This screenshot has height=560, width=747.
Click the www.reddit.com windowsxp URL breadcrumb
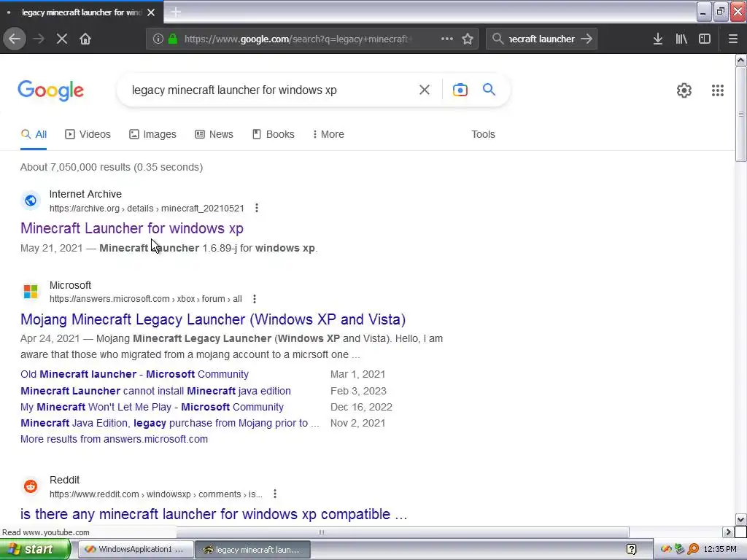[156, 494]
